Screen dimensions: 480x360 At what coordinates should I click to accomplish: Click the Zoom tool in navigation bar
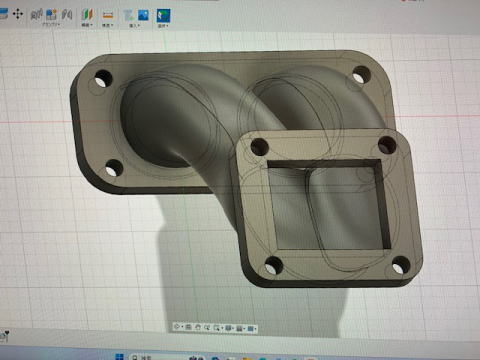(207, 327)
